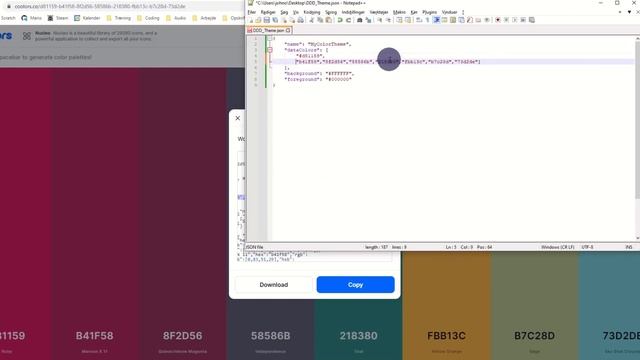640x360 pixels.
Task: Click the Nucleo ad icon on Coolors page
Action: coord(27,36)
